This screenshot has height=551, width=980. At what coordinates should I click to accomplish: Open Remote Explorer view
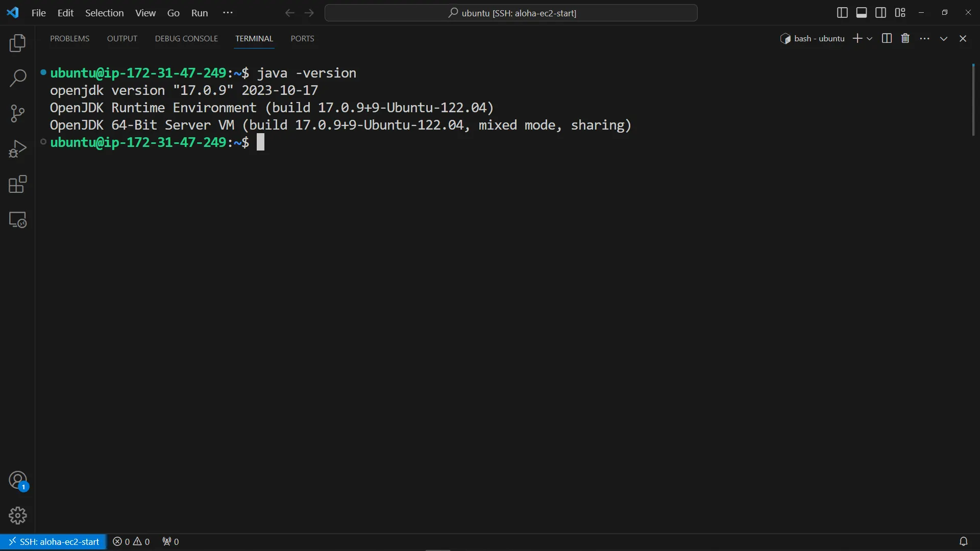(x=18, y=220)
